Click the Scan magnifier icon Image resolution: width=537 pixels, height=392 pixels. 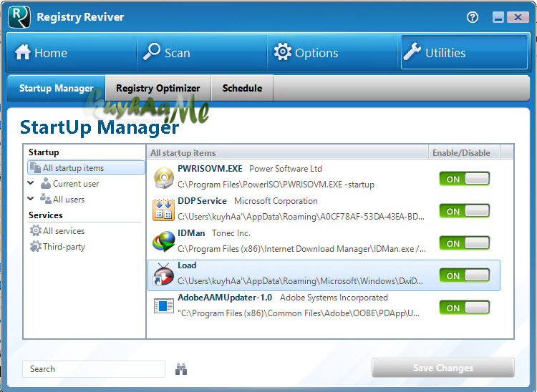click(x=151, y=52)
